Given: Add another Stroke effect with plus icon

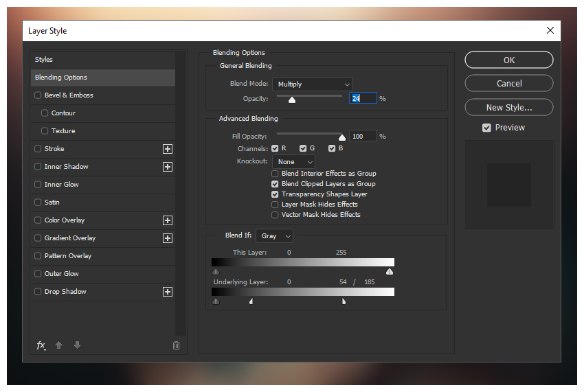Looking at the screenshot, I should (168, 149).
